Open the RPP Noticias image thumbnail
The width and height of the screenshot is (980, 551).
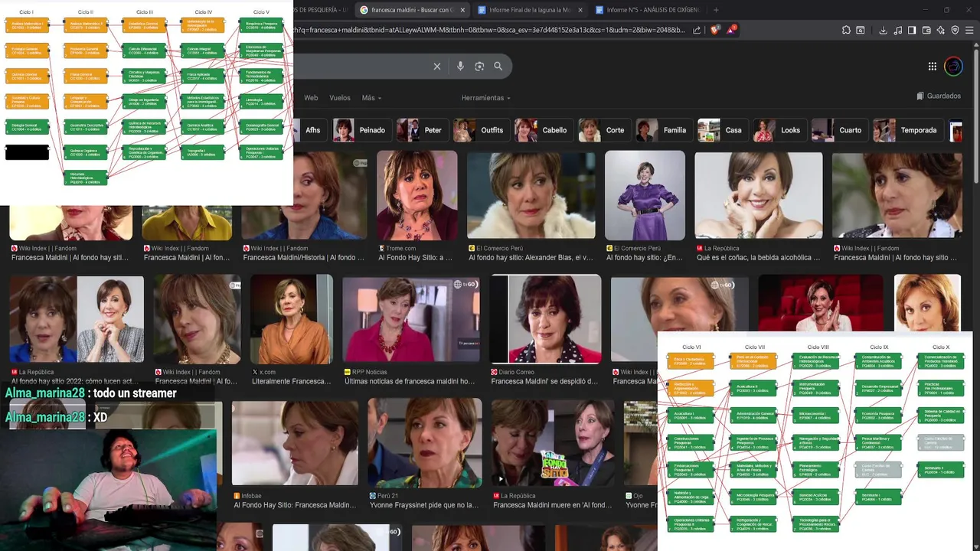(410, 319)
